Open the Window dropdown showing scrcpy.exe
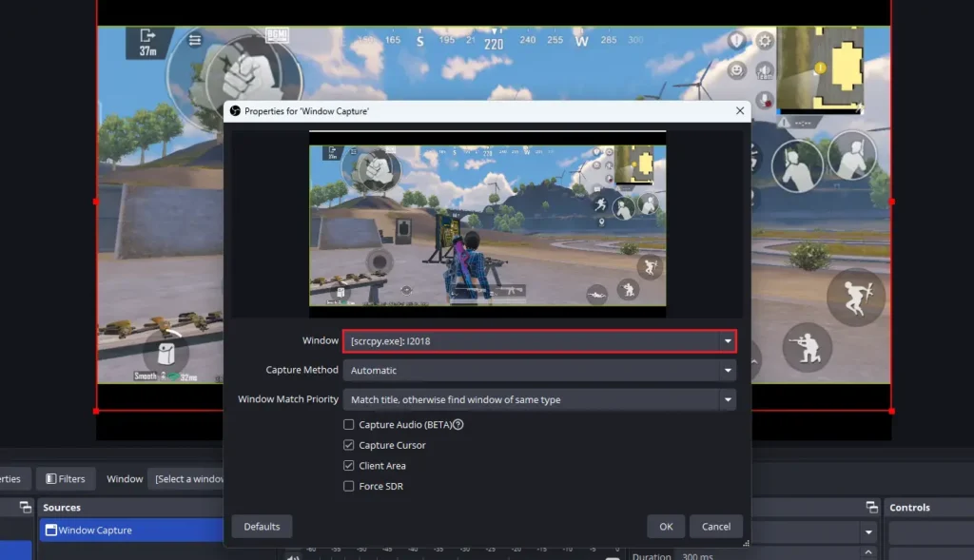974x560 pixels. (x=539, y=340)
